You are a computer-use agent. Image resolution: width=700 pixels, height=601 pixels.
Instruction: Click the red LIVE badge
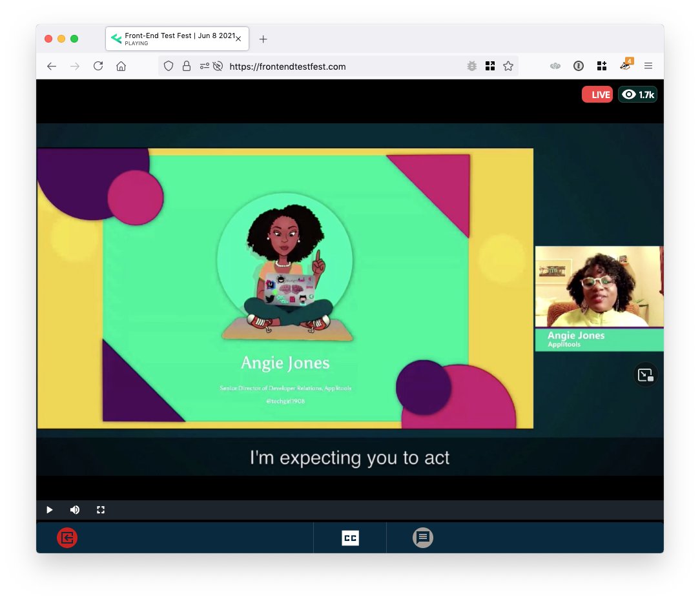tap(597, 95)
